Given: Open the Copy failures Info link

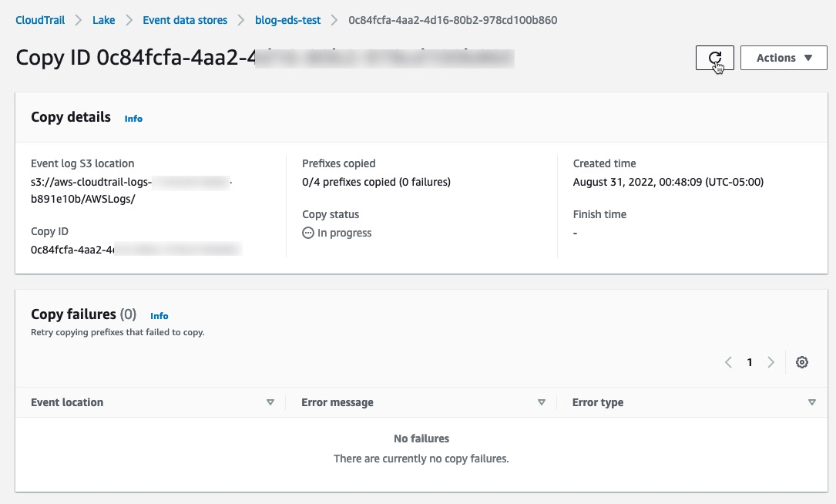Looking at the screenshot, I should [159, 316].
